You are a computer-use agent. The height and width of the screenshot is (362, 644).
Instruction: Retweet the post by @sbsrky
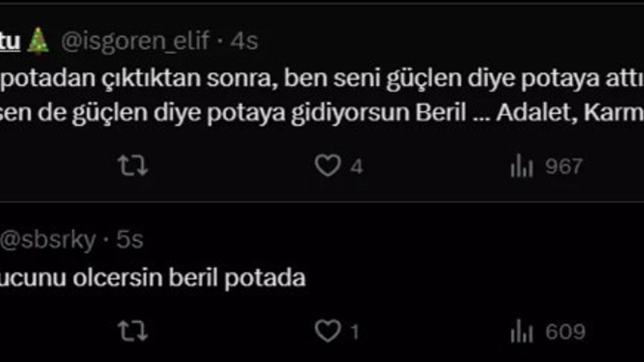point(133,331)
